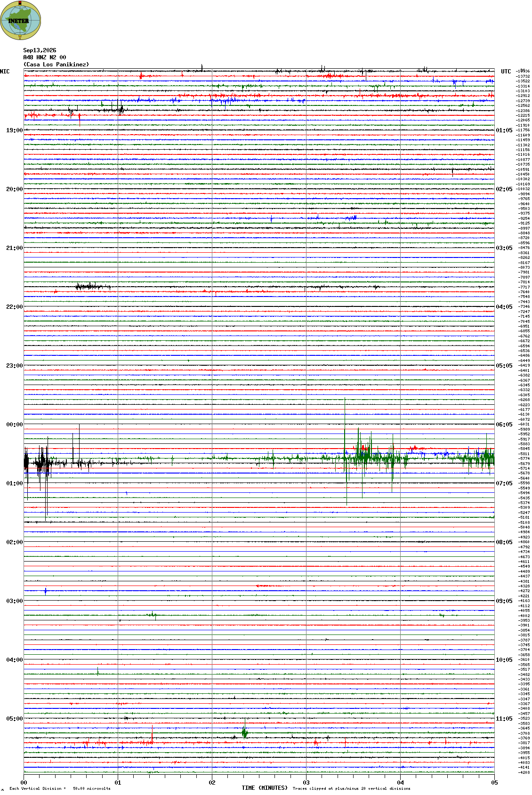This screenshot has width=532, height=795.
Task: Select the 04 minute axis tick label
Action: coord(401,783)
